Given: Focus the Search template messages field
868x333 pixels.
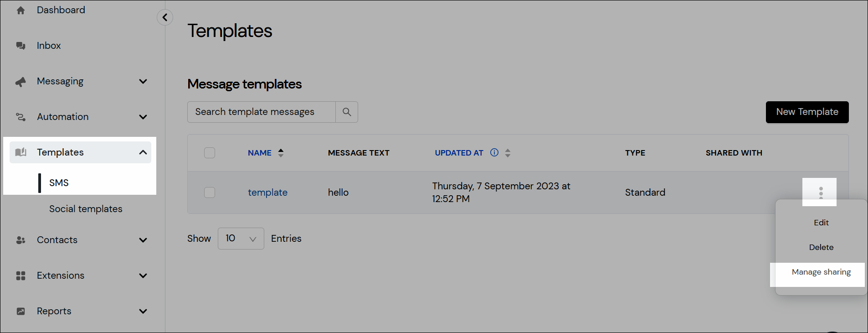Looking at the screenshot, I should 262,112.
